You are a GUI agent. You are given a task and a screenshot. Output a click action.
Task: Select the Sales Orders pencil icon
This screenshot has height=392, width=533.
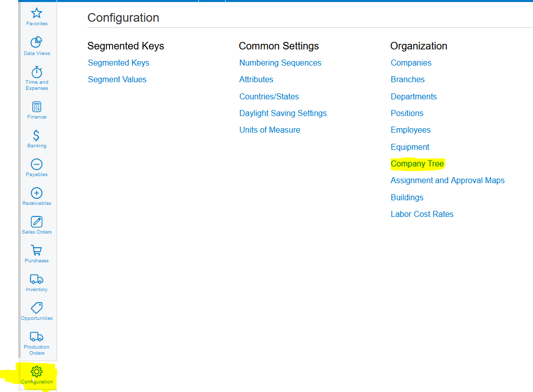tap(37, 222)
